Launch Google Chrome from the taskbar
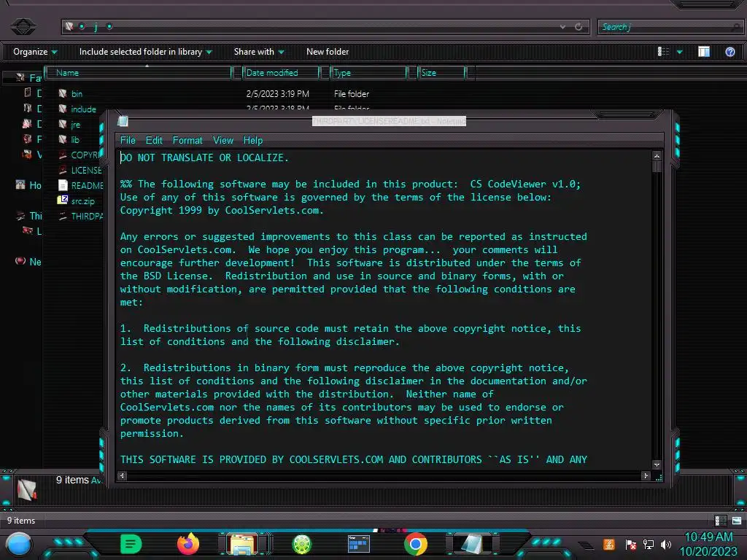Viewport: 747px width, 560px height. tap(415, 544)
